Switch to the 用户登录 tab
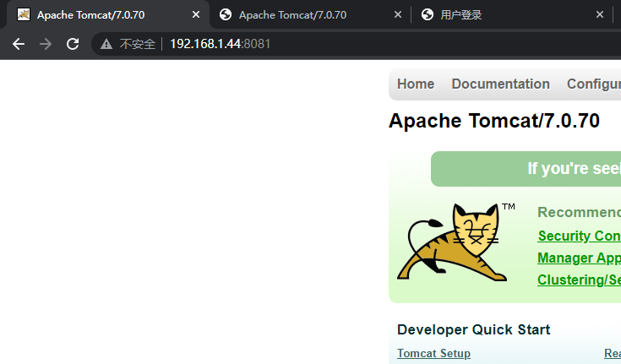Screen dimensions: 621x364 (x=512, y=14)
